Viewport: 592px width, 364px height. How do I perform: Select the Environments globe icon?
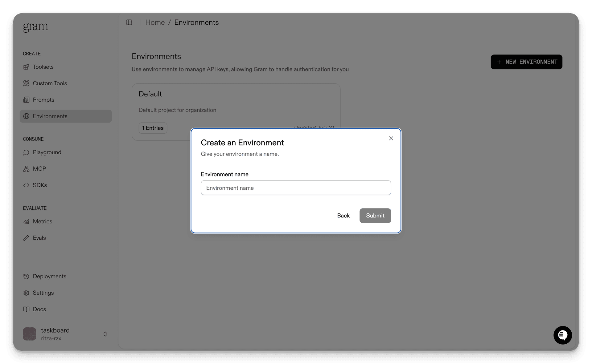pos(27,116)
